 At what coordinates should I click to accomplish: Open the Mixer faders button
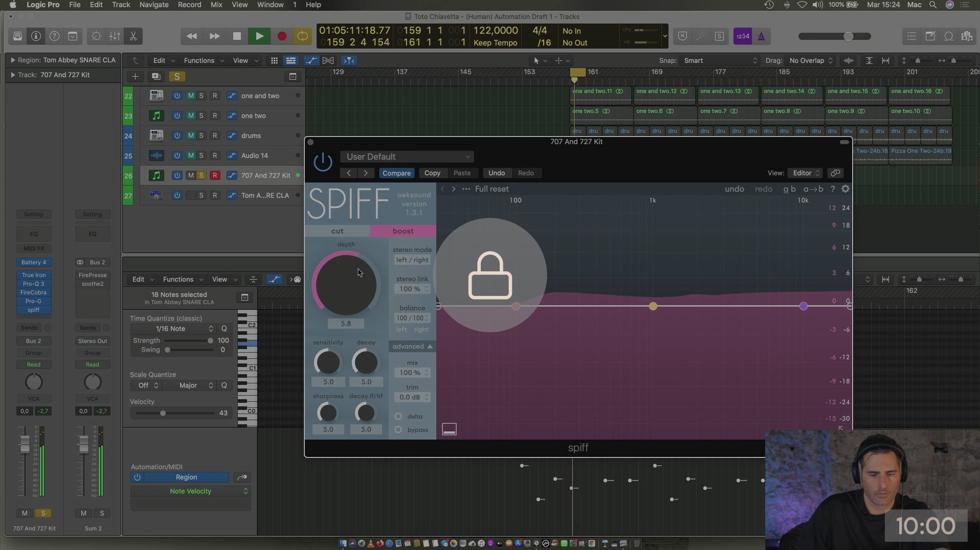[x=115, y=36]
